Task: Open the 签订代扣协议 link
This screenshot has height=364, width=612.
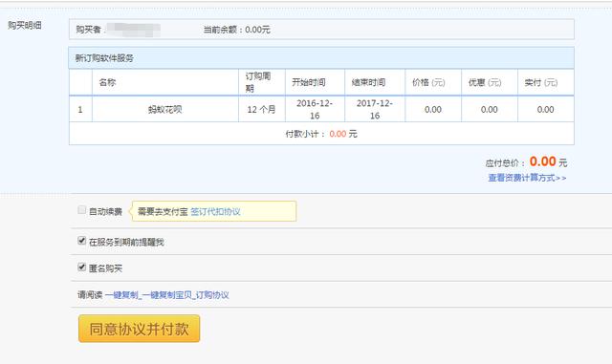Action: point(215,211)
